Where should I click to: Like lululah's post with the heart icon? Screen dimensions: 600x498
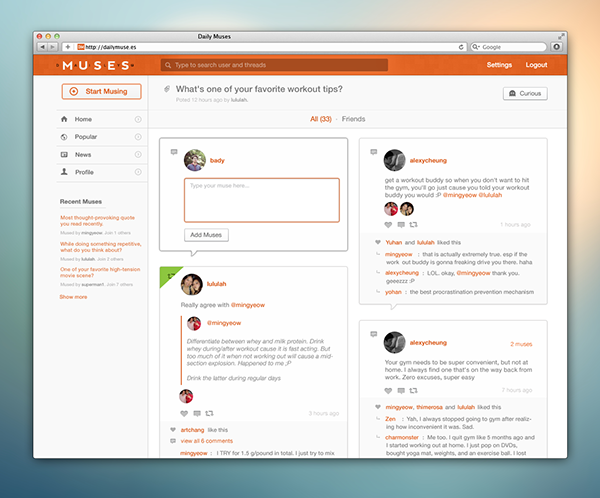184,413
